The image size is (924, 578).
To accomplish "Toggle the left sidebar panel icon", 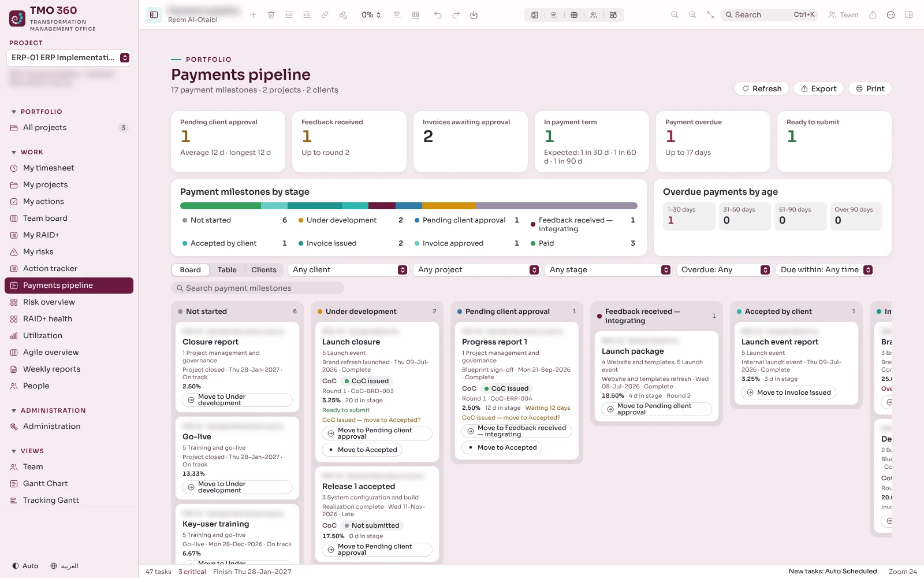I will pyautogui.click(x=154, y=15).
